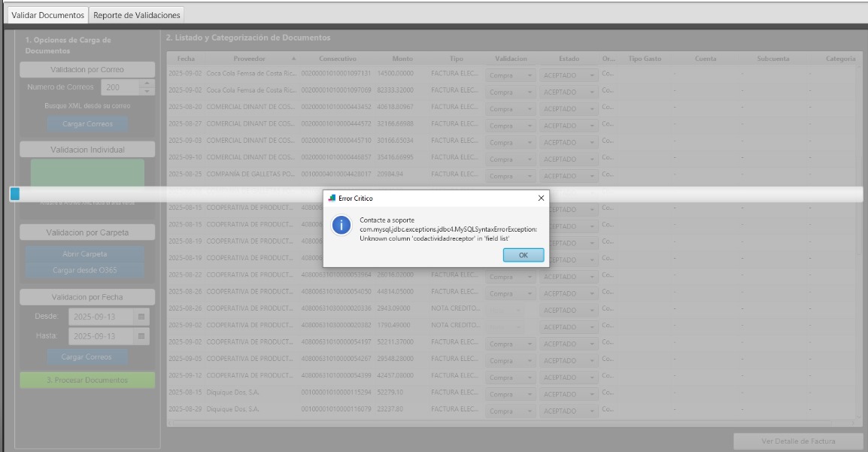Expand Validacion dropdown in first Coca Cola row
The height and width of the screenshot is (452, 868).
[x=529, y=75]
